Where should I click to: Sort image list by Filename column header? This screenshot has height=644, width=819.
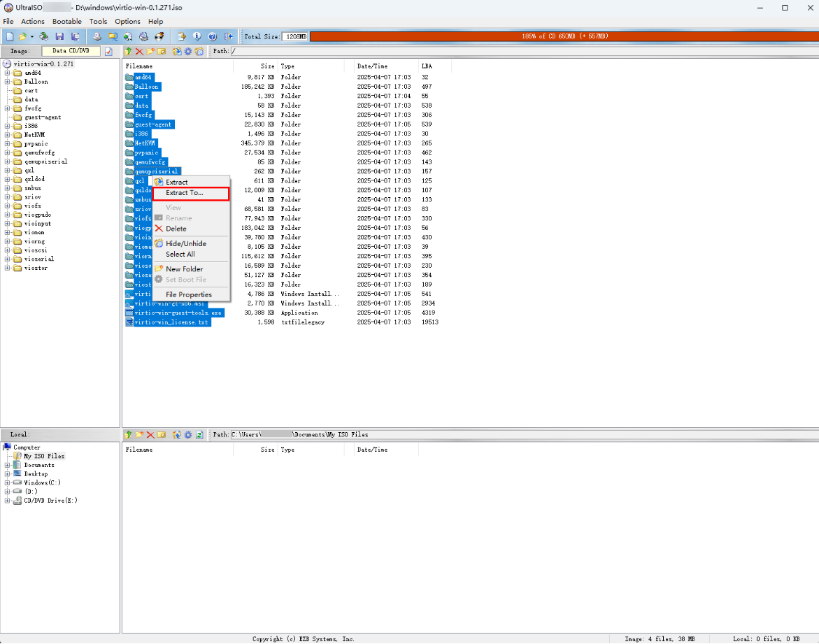tap(178, 66)
